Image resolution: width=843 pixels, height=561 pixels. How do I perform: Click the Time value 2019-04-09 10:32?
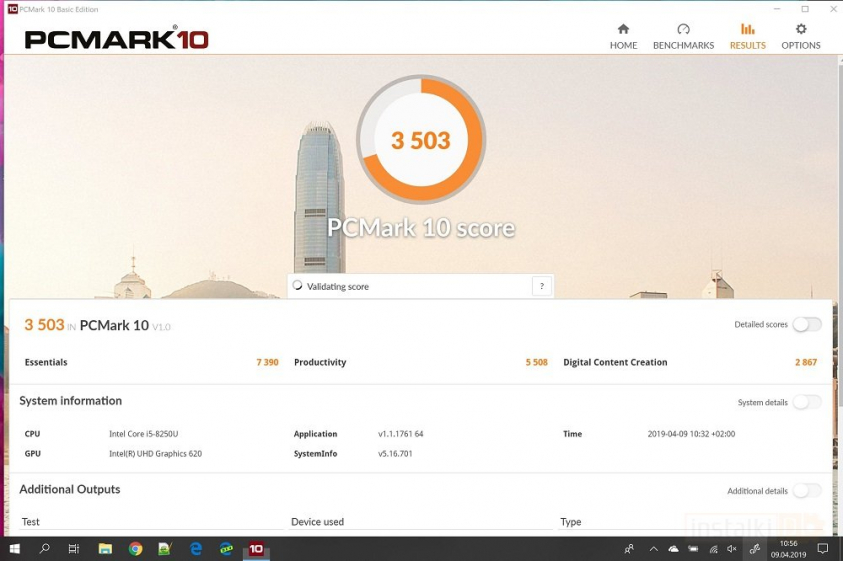pos(691,434)
